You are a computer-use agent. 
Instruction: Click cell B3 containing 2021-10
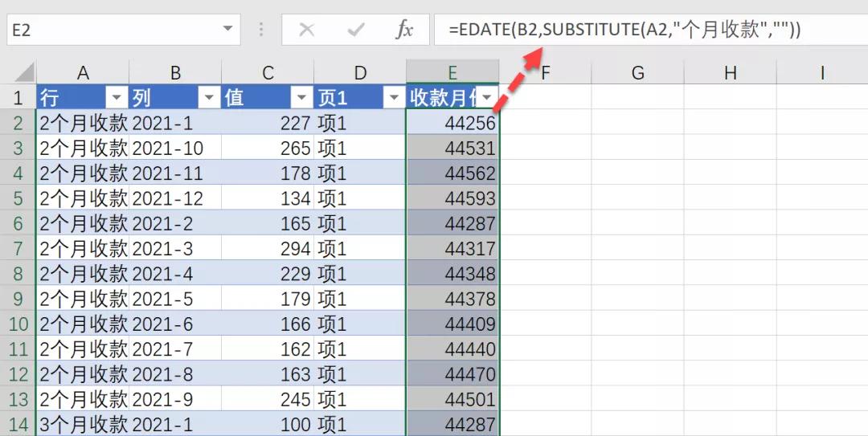[x=175, y=149]
